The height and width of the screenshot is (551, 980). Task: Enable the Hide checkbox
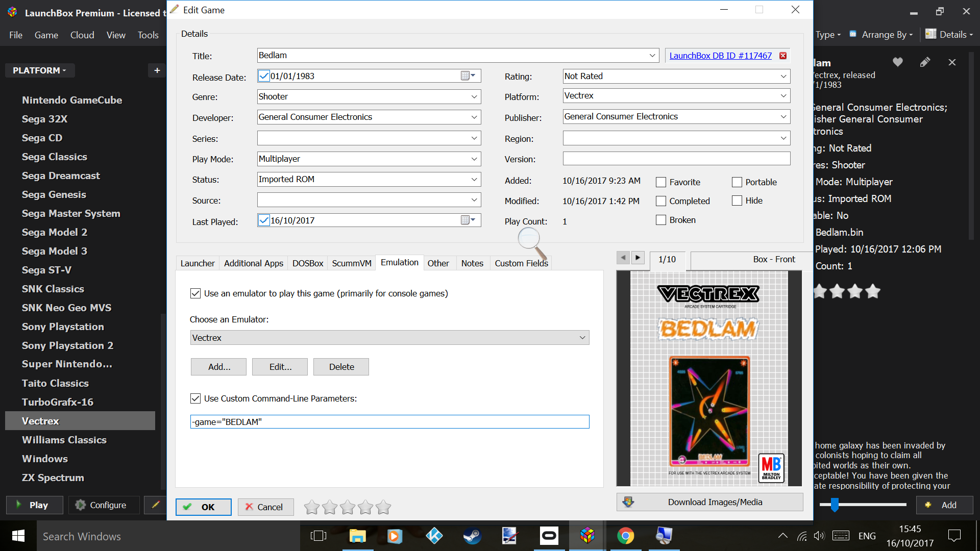point(737,201)
